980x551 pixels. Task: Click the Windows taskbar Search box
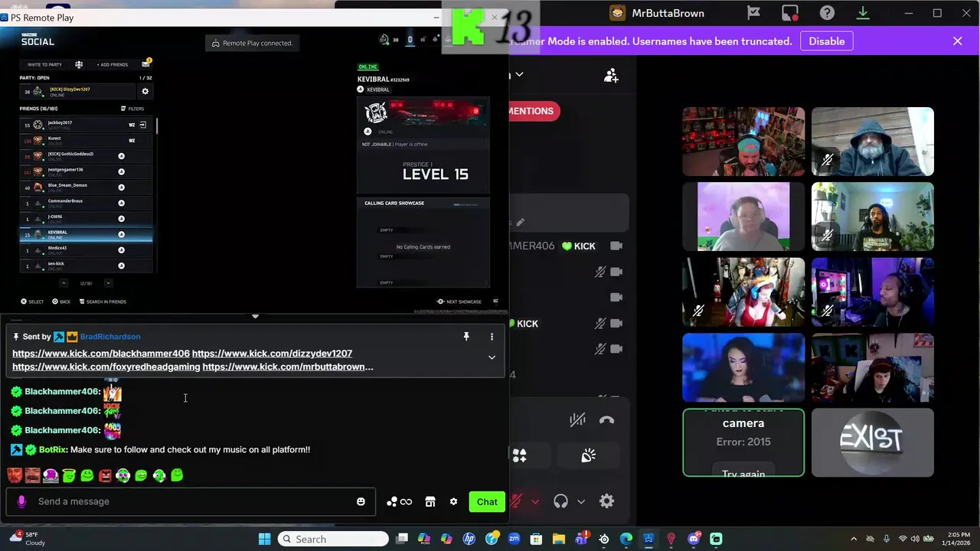tap(333, 540)
